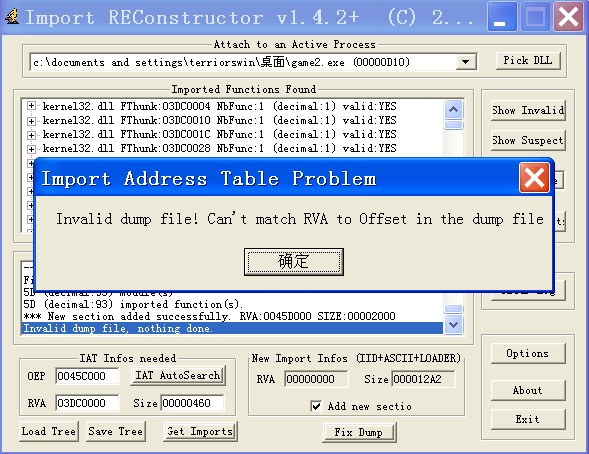Click the Save Tree button

[x=116, y=431]
